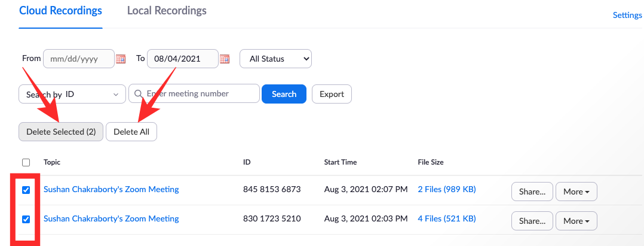Open the Settings link
Viewport: 644px width, 246px height.
click(x=627, y=15)
